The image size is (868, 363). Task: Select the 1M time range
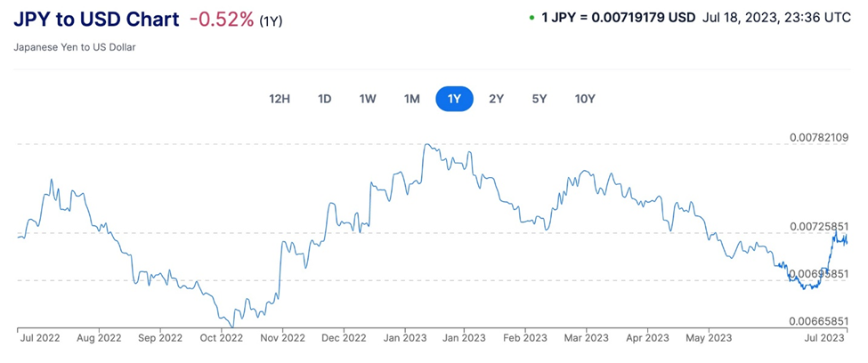click(411, 99)
